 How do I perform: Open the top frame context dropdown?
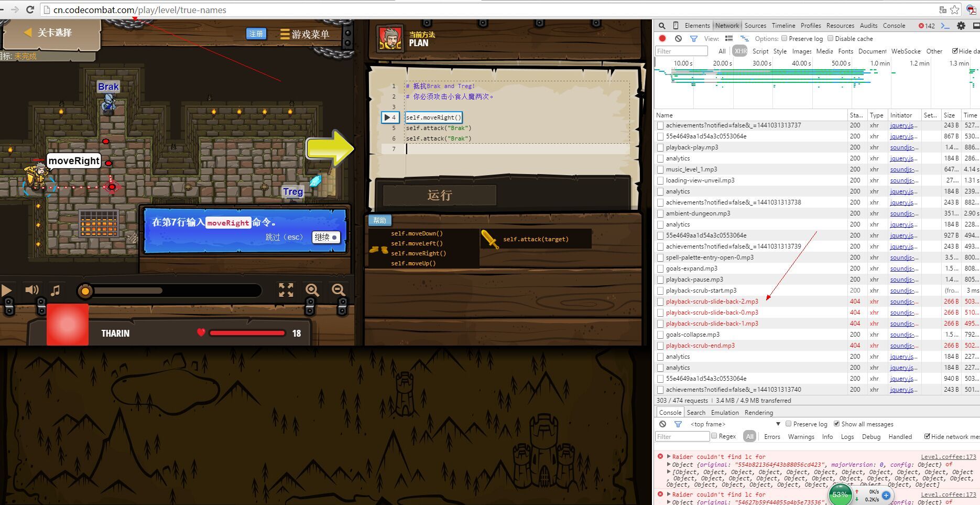(x=735, y=424)
